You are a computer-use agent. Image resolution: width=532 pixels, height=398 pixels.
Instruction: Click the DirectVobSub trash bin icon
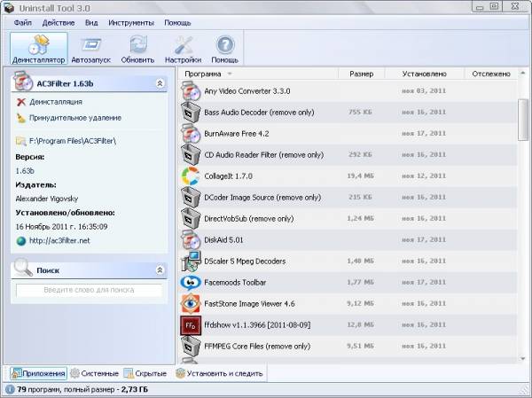[191, 219]
